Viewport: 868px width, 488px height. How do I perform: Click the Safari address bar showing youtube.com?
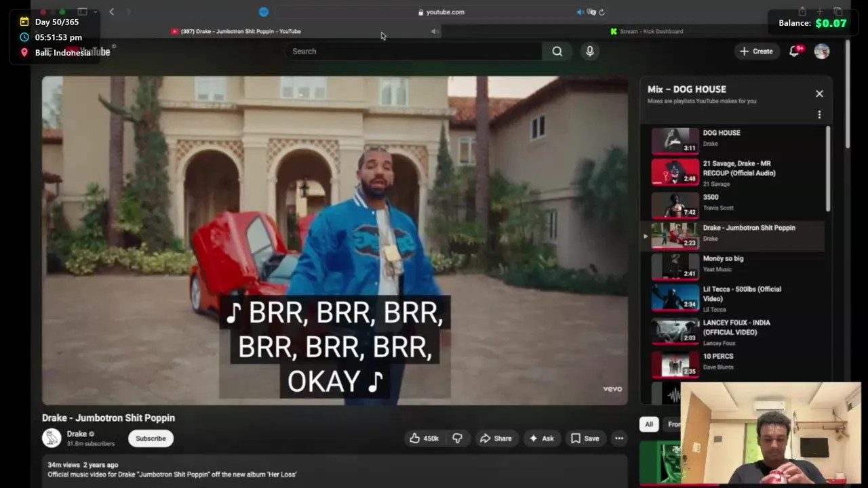click(441, 12)
